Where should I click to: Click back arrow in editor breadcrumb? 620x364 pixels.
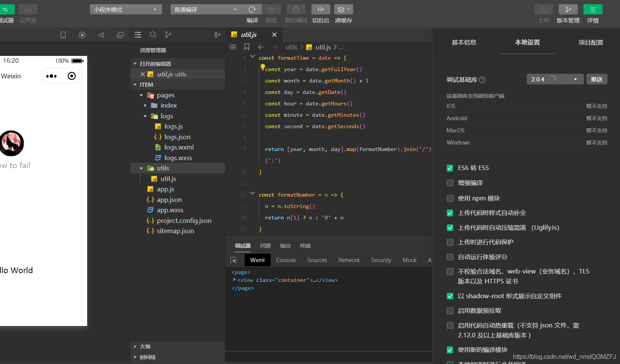(x=261, y=47)
